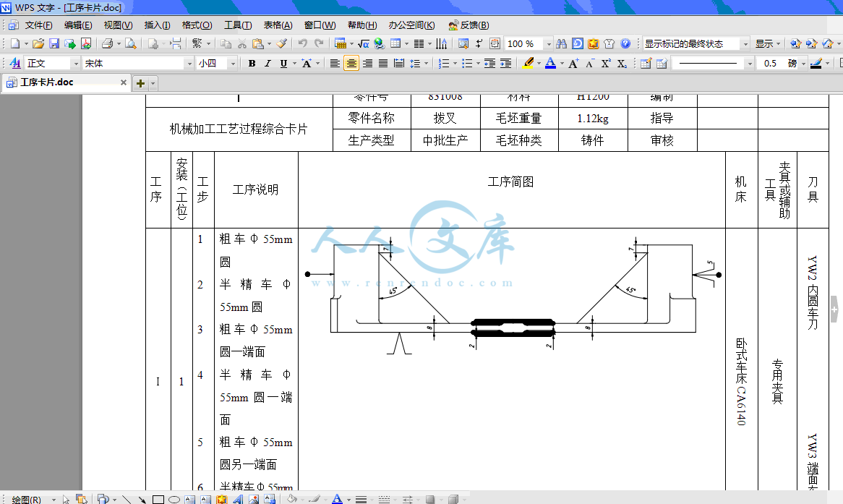Open the 显示标记的最终状态 dropdown
The height and width of the screenshot is (504, 843).
745,43
